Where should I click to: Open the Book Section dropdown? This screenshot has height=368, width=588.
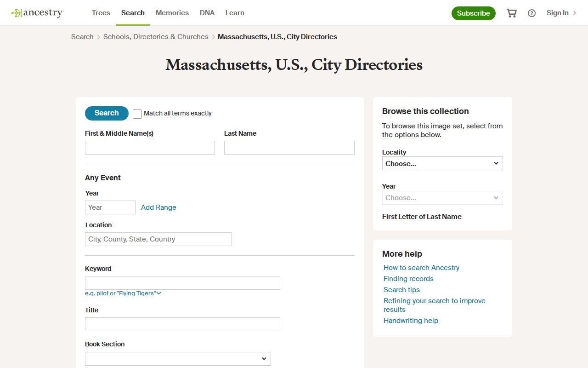point(178,359)
